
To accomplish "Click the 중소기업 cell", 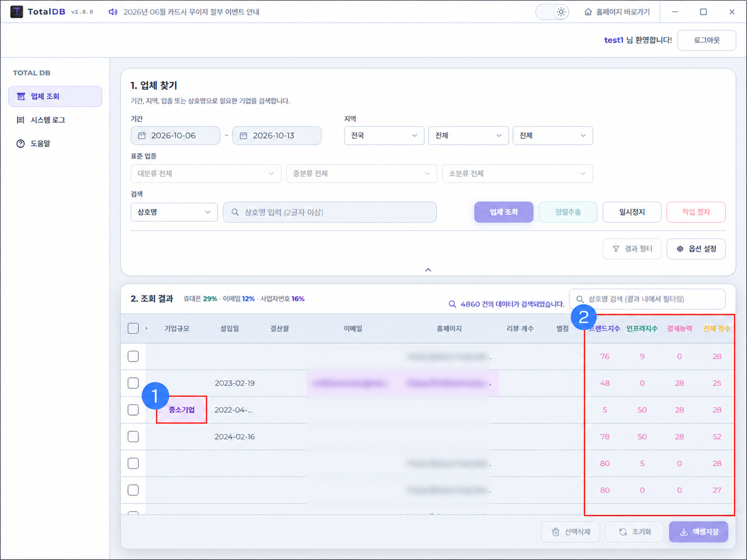I will pos(182,410).
